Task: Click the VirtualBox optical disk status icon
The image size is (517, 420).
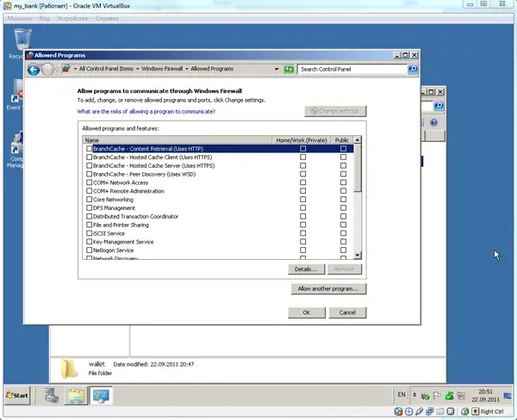Action: [x=408, y=411]
